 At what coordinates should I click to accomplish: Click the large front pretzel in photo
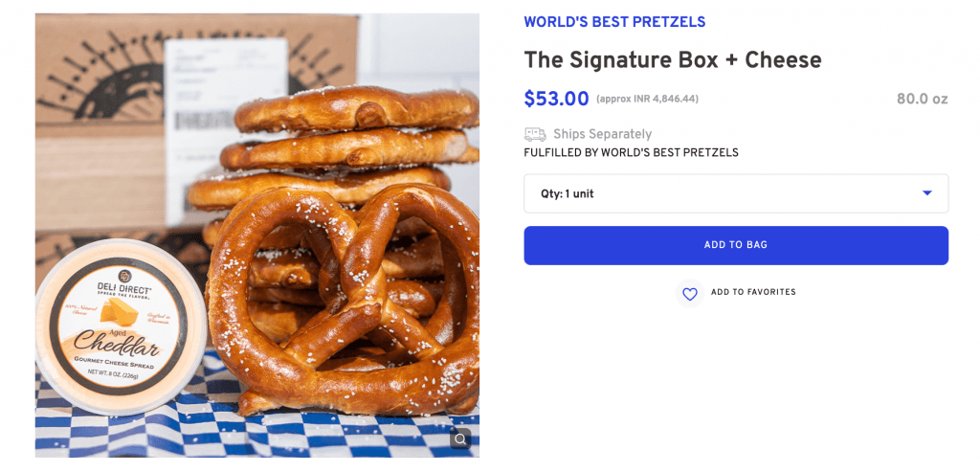pyautogui.click(x=345, y=306)
